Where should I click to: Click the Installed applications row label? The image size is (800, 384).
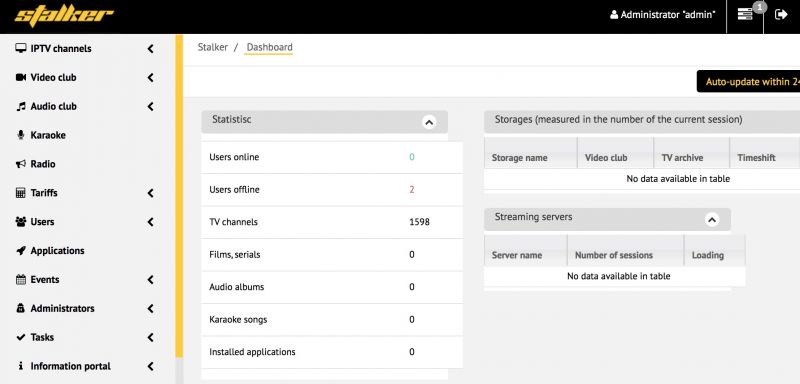[253, 352]
